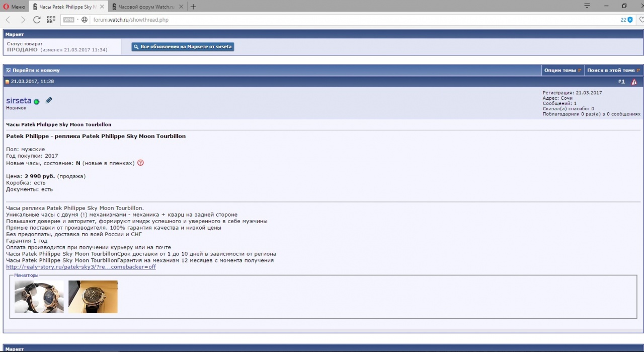Click the ad blocker shield icon
This screenshot has width=644, height=352.
pos(630,20)
